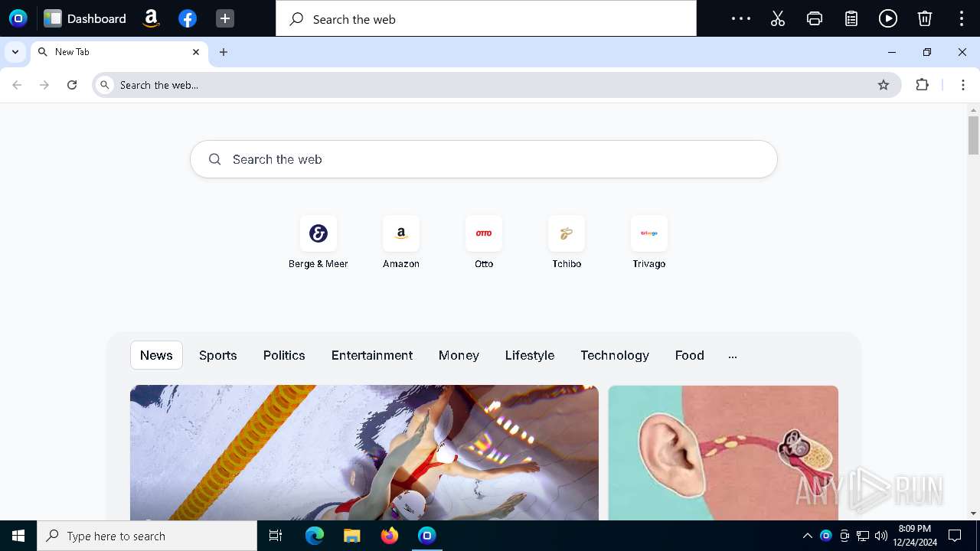Screen dimensions: 980x551
Task: Open the swimmer news article thumbnail
Action: point(364,452)
